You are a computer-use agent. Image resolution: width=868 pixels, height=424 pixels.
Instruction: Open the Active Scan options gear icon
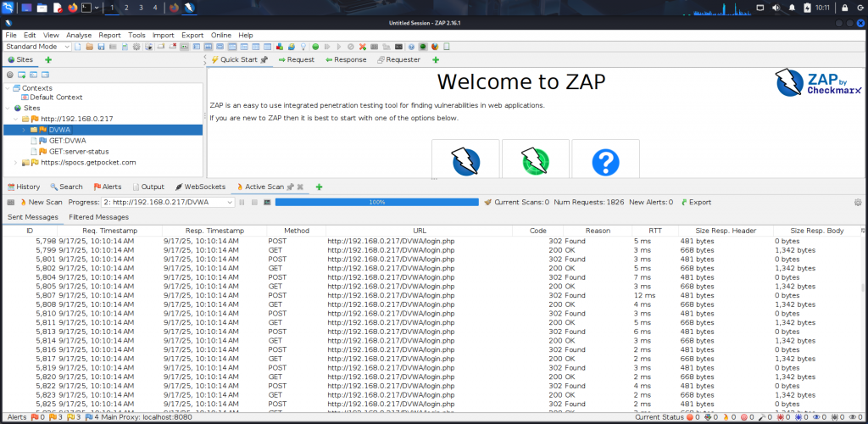[858, 203]
